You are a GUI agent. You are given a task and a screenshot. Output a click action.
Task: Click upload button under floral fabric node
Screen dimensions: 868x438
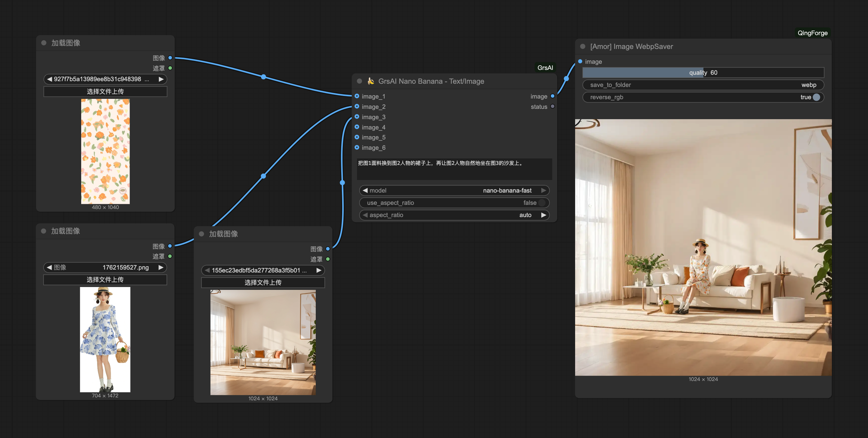[x=105, y=91]
